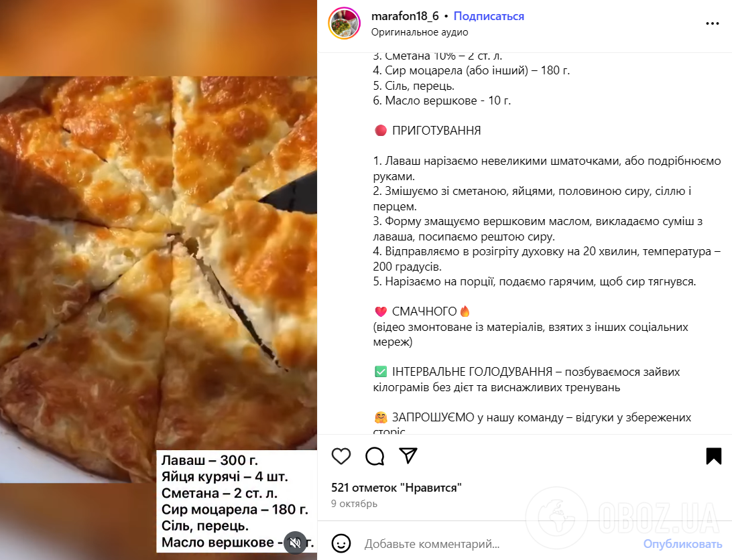Open Оригинальное аудио audio link
The width and height of the screenshot is (732, 560).
420,32
